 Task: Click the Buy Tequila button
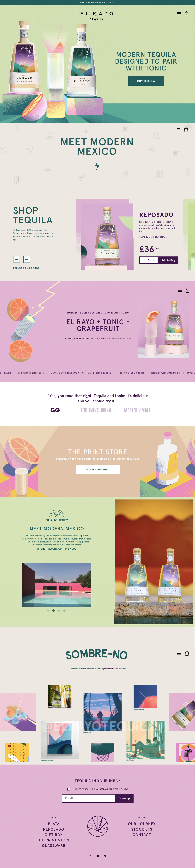[x=146, y=81]
